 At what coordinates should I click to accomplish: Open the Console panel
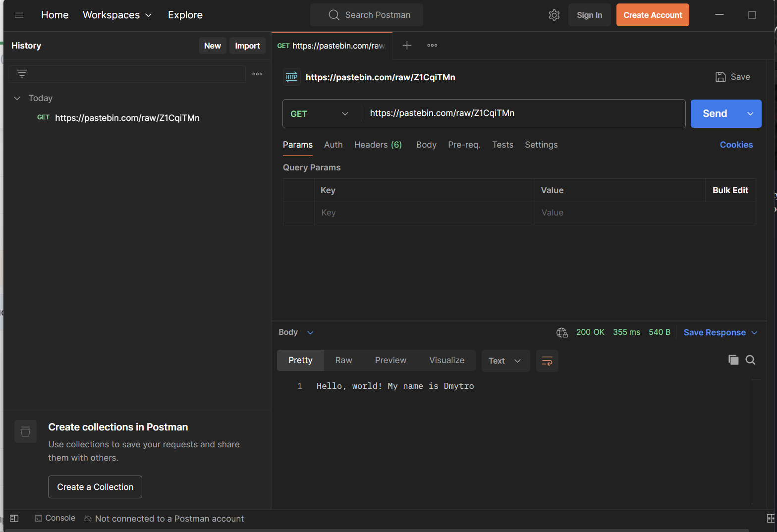click(55, 518)
